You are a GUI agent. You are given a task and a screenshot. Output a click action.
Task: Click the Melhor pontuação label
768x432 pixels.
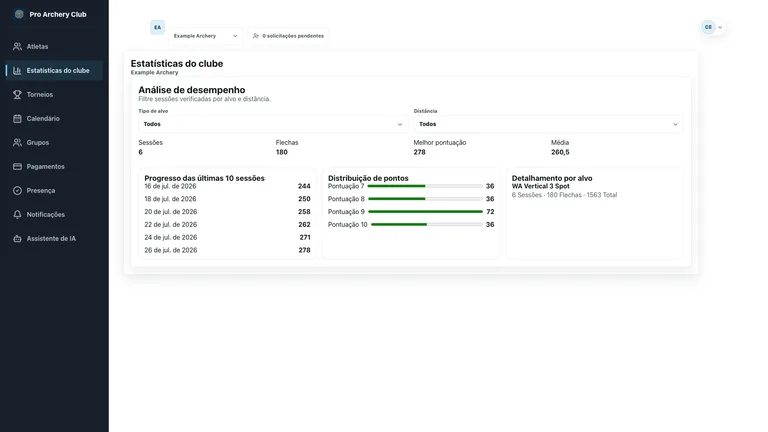pyautogui.click(x=440, y=143)
